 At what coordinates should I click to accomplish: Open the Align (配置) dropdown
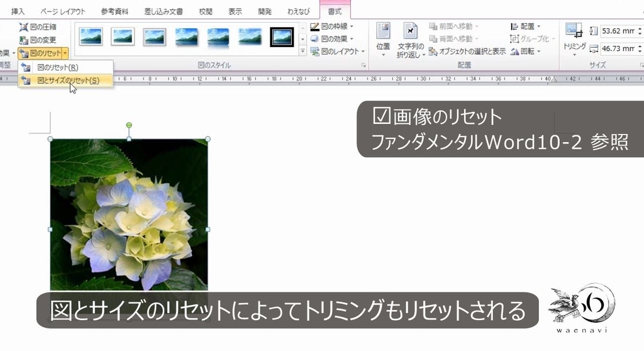click(526, 26)
